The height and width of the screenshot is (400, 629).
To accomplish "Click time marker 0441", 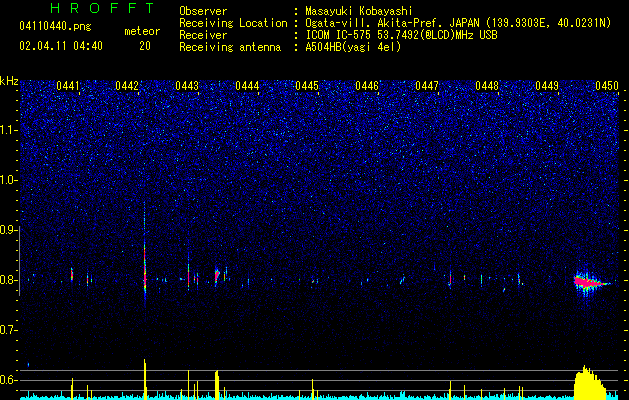I will click(68, 86).
